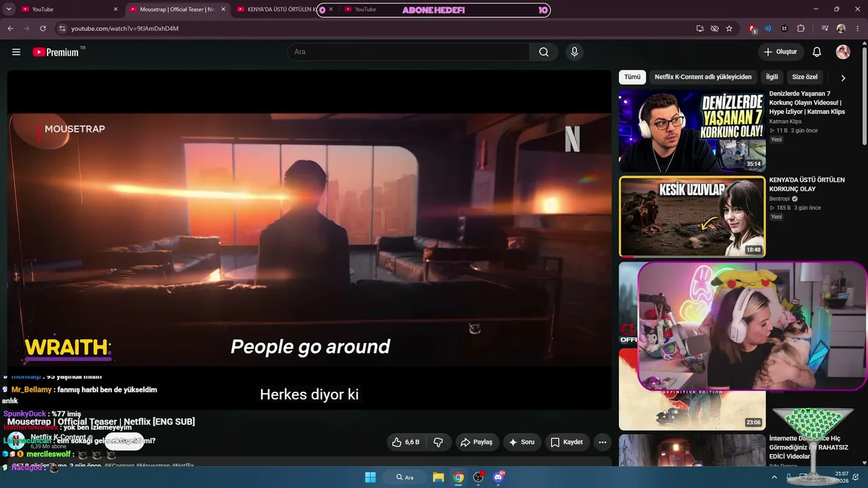The width and height of the screenshot is (868, 488).
Task: Open the taskbar clock showing 21:07
Action: [x=841, y=477]
